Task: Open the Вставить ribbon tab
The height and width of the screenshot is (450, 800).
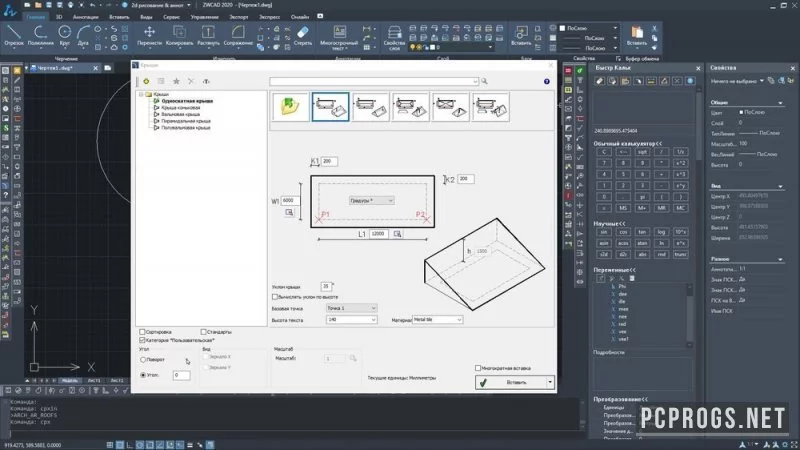Action: coord(119,17)
